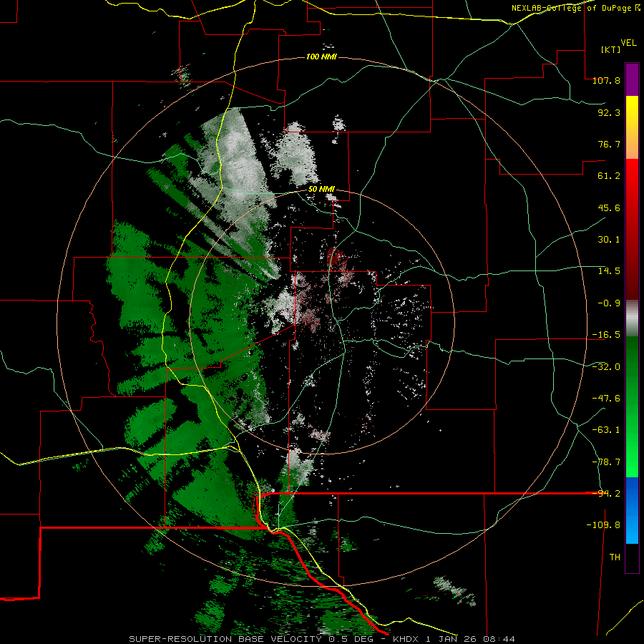Select the -109.8 legend value

point(603,525)
